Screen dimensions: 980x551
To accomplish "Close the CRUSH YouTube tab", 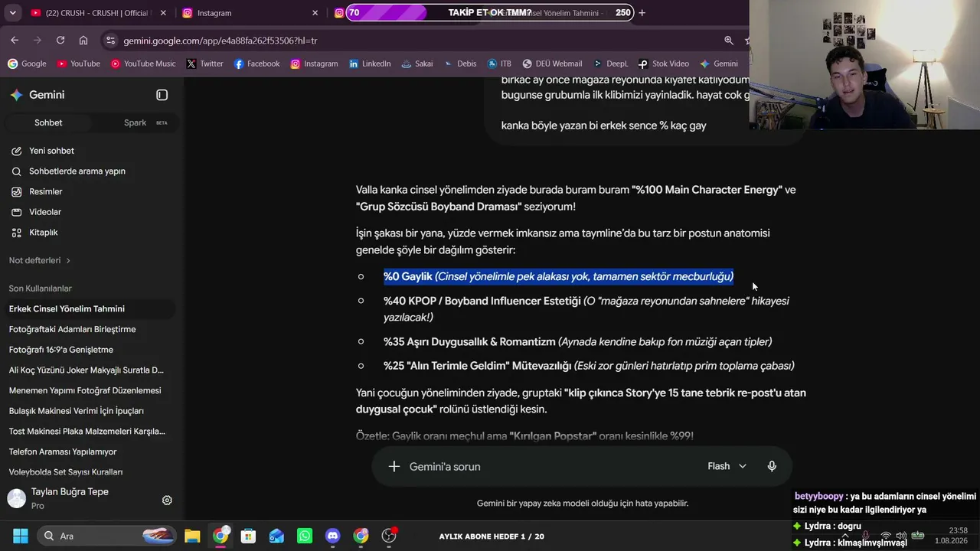I will pyautogui.click(x=163, y=12).
